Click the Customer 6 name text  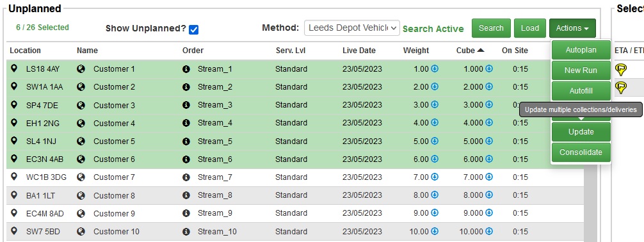(114, 159)
